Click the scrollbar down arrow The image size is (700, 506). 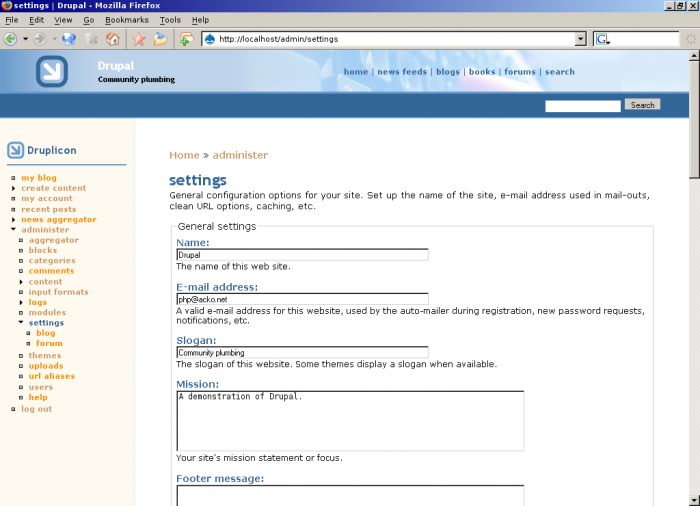pos(694,500)
